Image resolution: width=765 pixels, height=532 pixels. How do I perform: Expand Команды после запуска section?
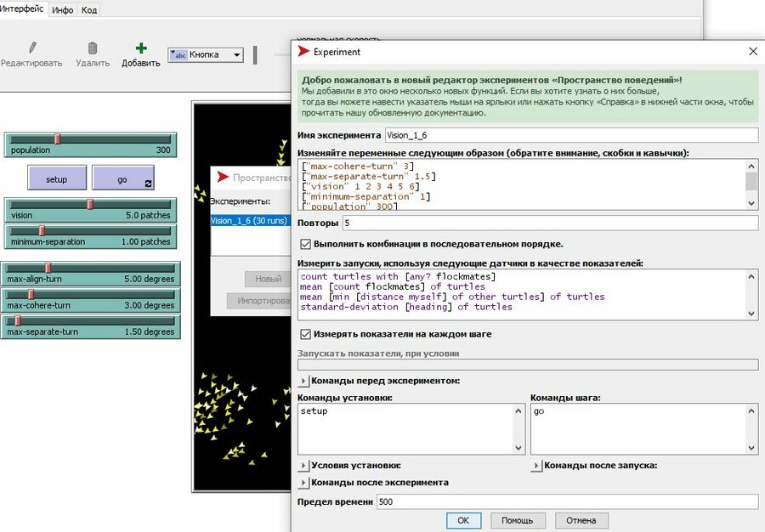(x=536, y=466)
